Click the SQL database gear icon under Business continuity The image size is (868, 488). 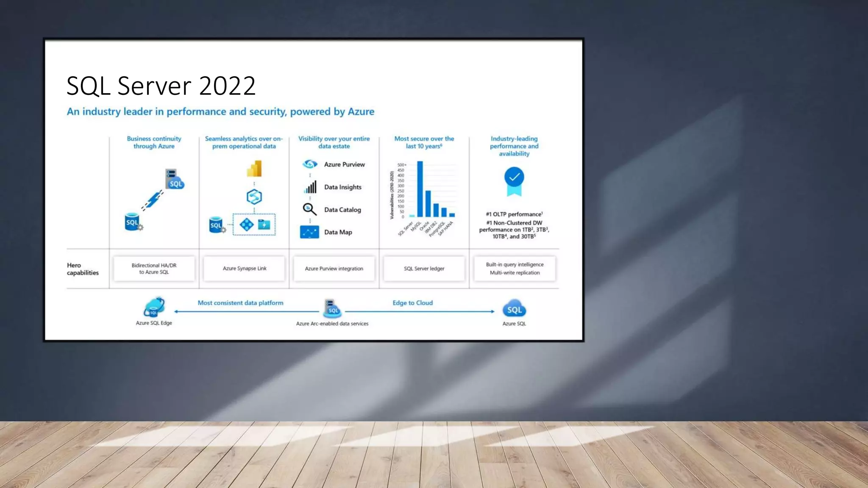click(x=134, y=222)
